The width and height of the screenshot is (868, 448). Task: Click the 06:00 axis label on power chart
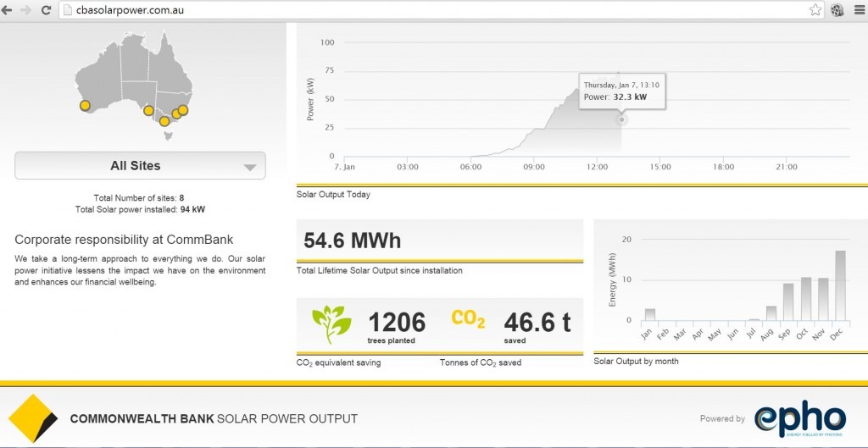coord(470,167)
